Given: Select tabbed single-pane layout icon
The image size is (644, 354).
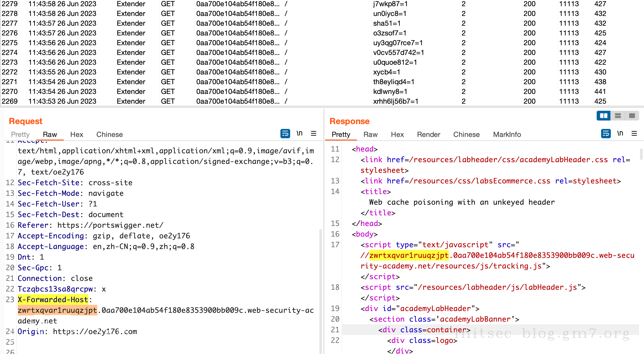Looking at the screenshot, I should pos(632,116).
